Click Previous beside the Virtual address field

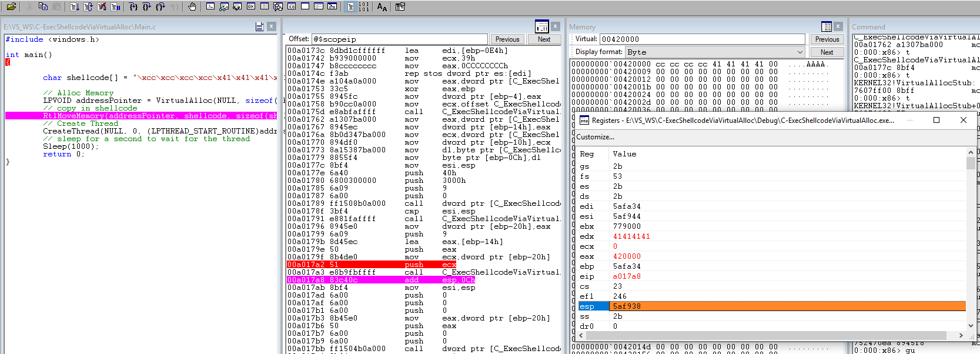[x=827, y=39]
